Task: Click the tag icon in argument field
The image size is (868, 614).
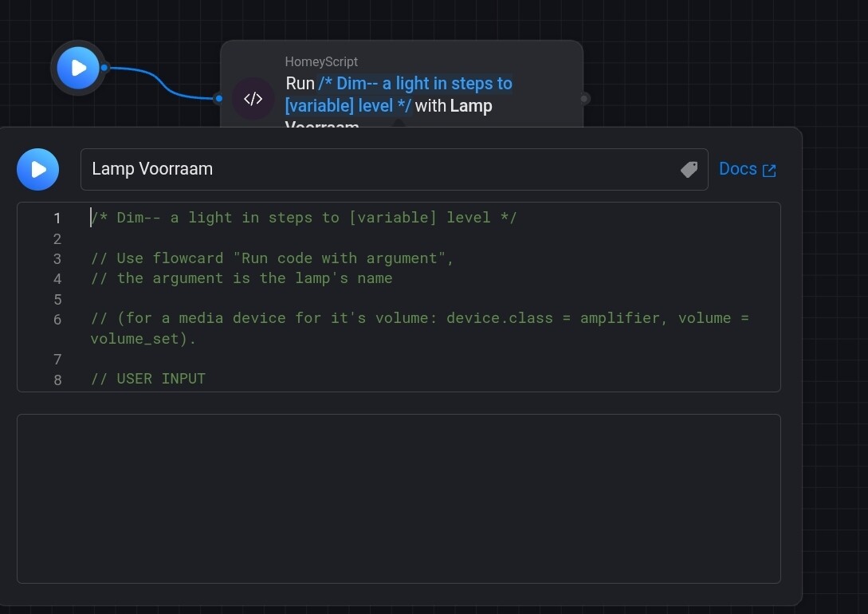Action: tap(689, 169)
